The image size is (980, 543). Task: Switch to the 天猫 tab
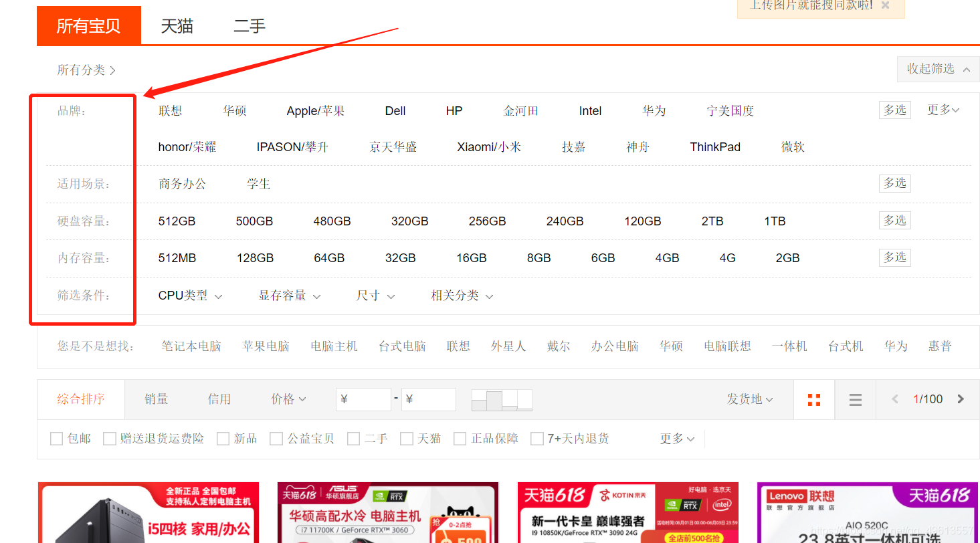click(177, 26)
